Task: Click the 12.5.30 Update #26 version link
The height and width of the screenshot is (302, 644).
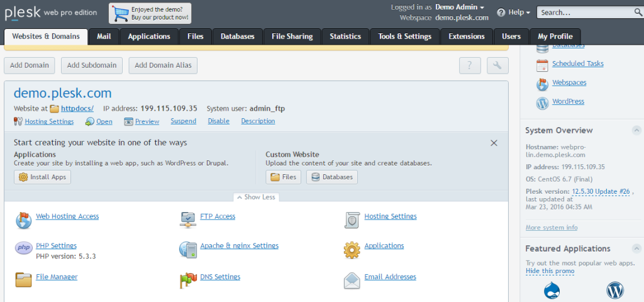Action: (x=601, y=191)
